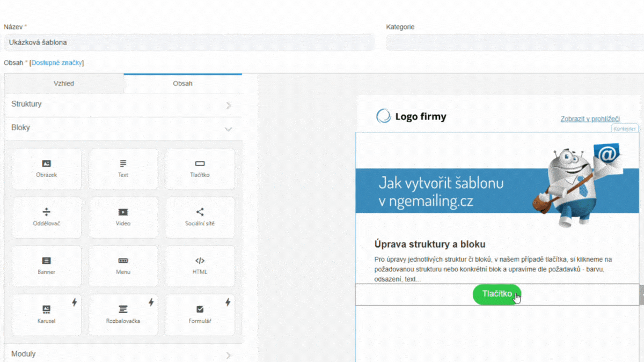This screenshot has height=362, width=644.
Task: Open the Dostupné značky link
Action: [56, 63]
